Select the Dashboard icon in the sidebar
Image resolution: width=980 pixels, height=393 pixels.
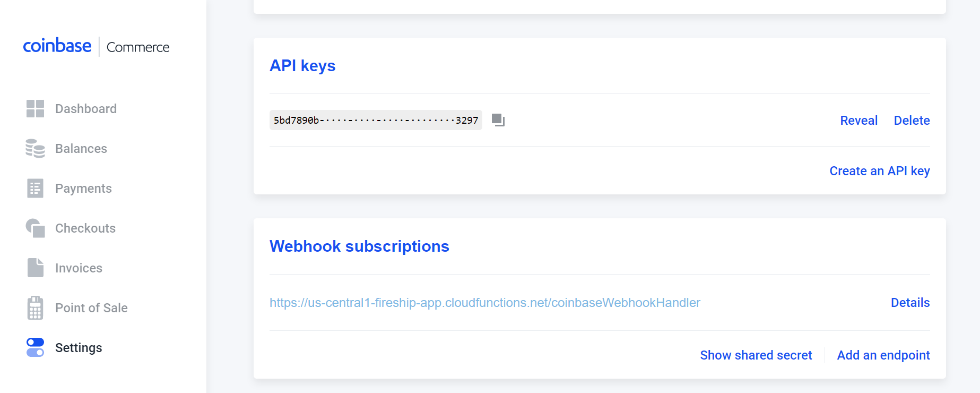pos(34,108)
